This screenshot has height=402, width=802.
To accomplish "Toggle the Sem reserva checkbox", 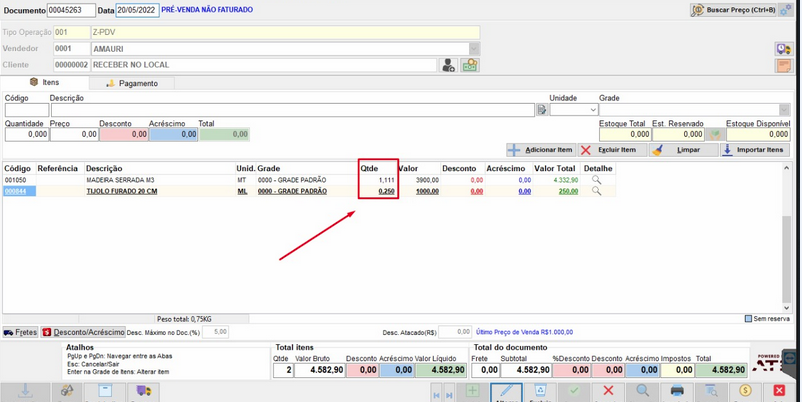I will point(748,319).
